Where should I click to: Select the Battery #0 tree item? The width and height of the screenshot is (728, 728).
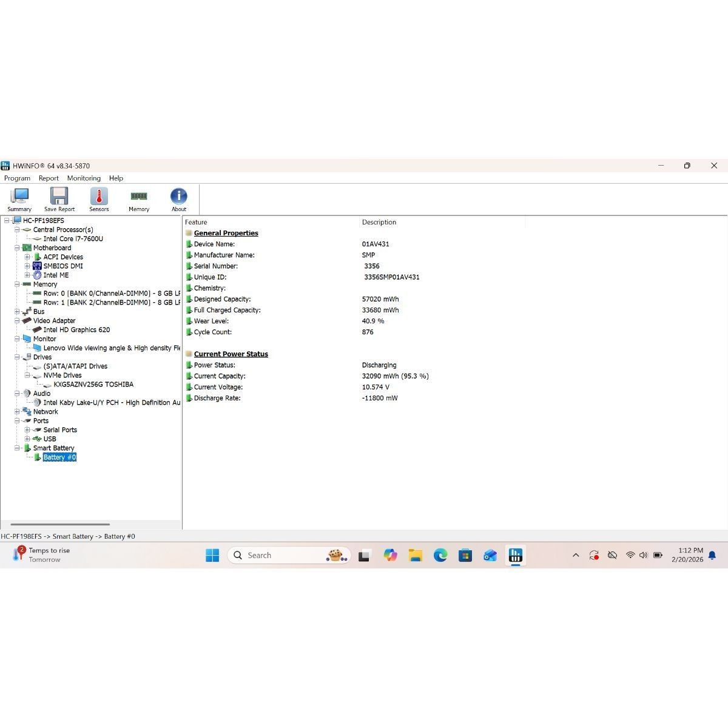tap(59, 457)
